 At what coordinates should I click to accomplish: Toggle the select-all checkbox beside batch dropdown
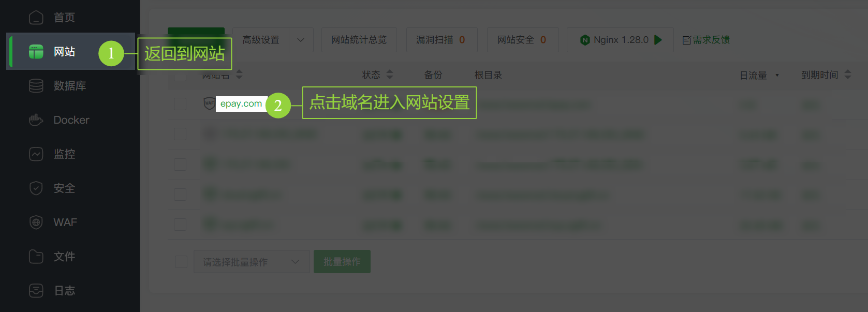(181, 262)
